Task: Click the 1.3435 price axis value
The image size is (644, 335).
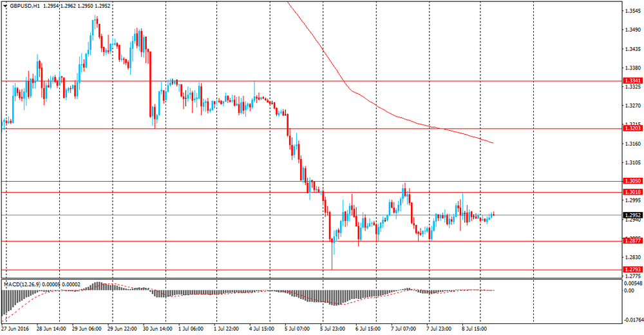Action: click(632, 49)
